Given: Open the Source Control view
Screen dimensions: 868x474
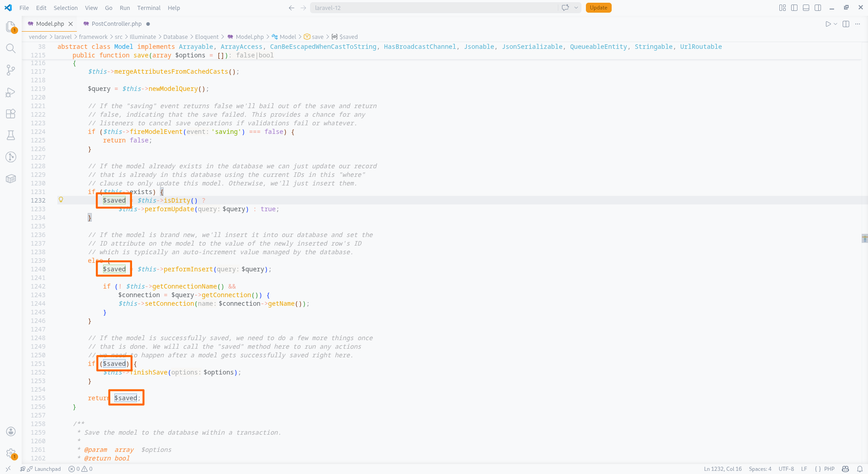Looking at the screenshot, I should (x=11, y=70).
